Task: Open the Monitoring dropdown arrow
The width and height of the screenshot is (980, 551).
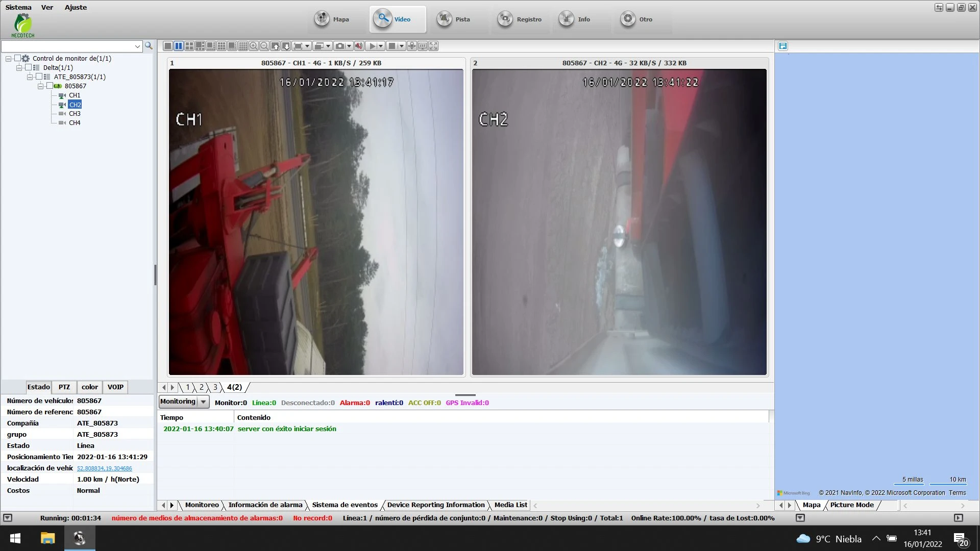Action: tap(203, 402)
